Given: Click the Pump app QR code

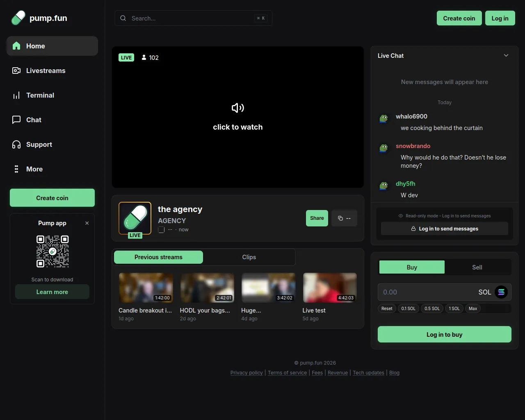Looking at the screenshot, I should (52, 251).
